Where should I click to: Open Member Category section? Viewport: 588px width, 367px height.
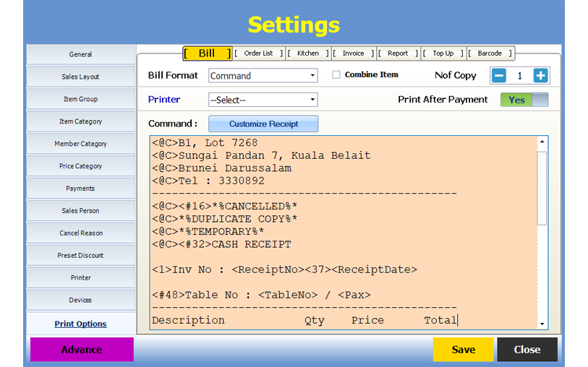tap(80, 144)
